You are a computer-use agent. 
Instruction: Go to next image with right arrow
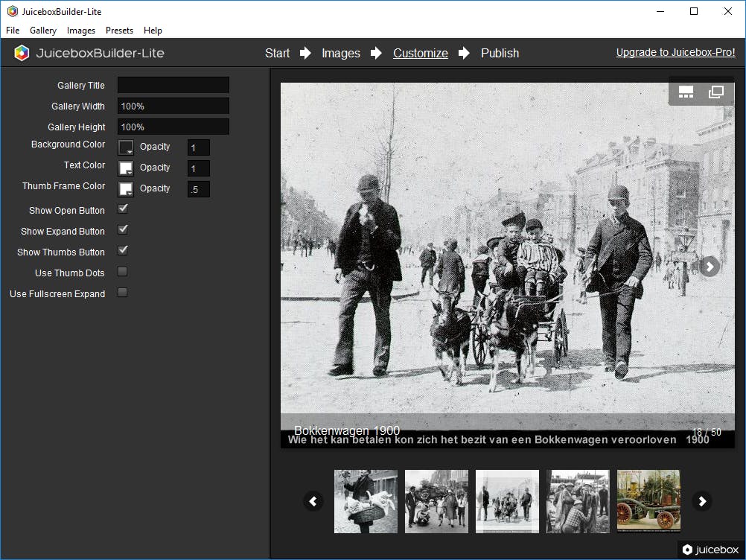point(710,266)
